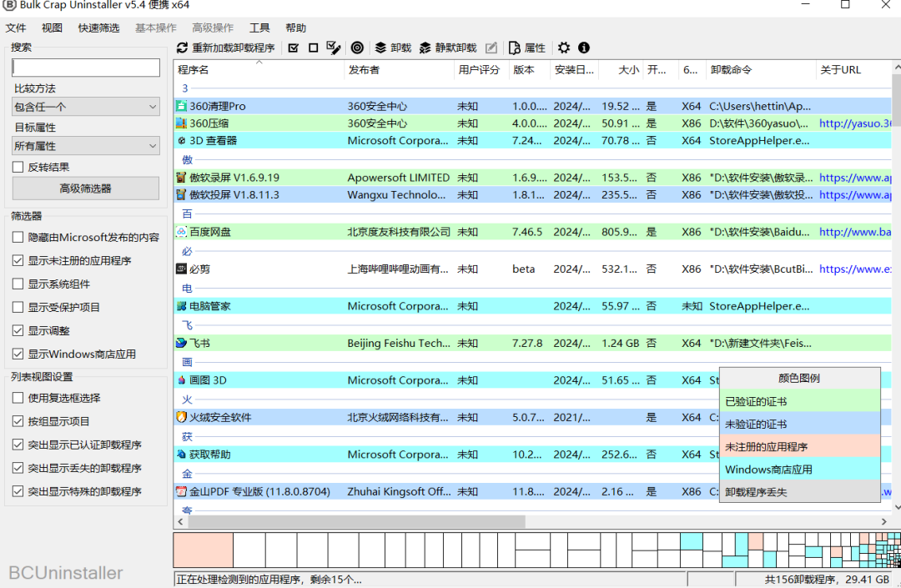
Task: Open 属性 properties from the toolbar
Action: (527, 48)
